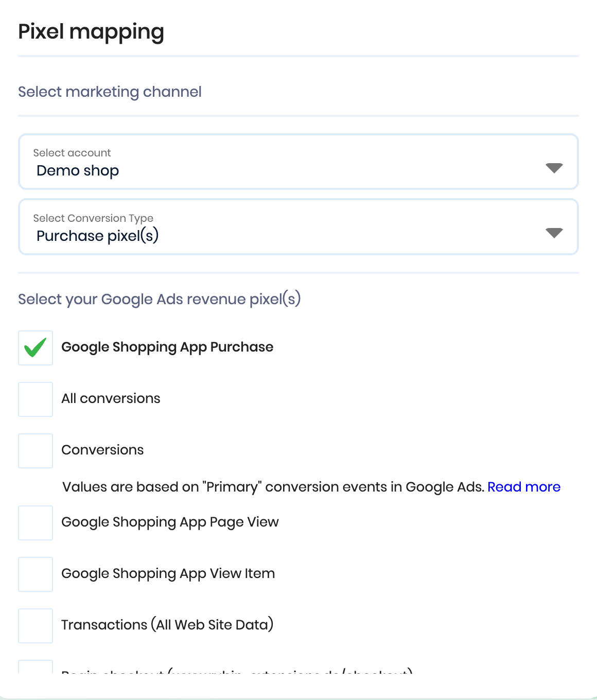
Task: Select the Google Shopping App View Item checkbox
Action: (x=36, y=574)
